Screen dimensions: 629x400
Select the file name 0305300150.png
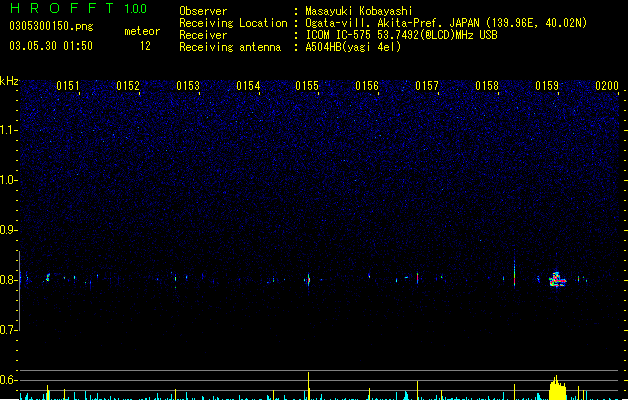(x=51, y=26)
